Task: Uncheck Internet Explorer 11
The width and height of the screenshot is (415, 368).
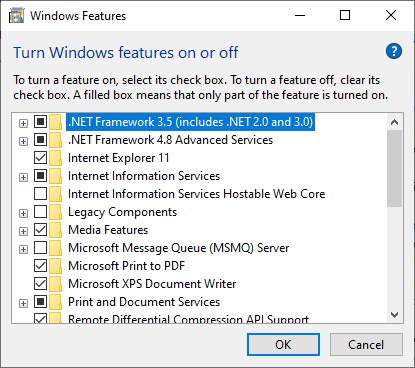Action: tap(40, 158)
